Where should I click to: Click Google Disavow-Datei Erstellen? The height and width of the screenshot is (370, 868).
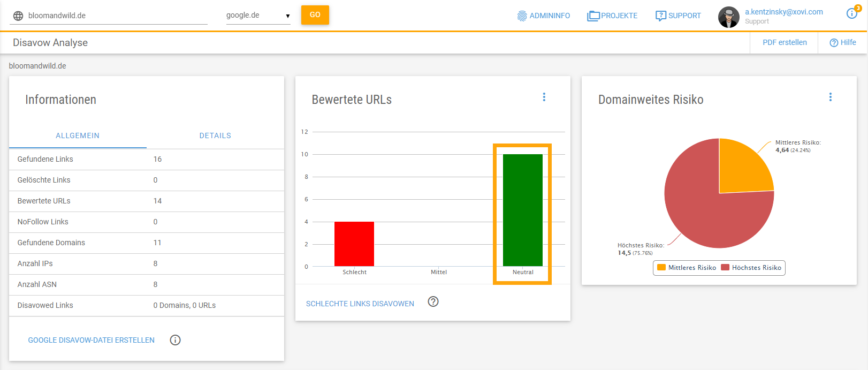coord(92,340)
